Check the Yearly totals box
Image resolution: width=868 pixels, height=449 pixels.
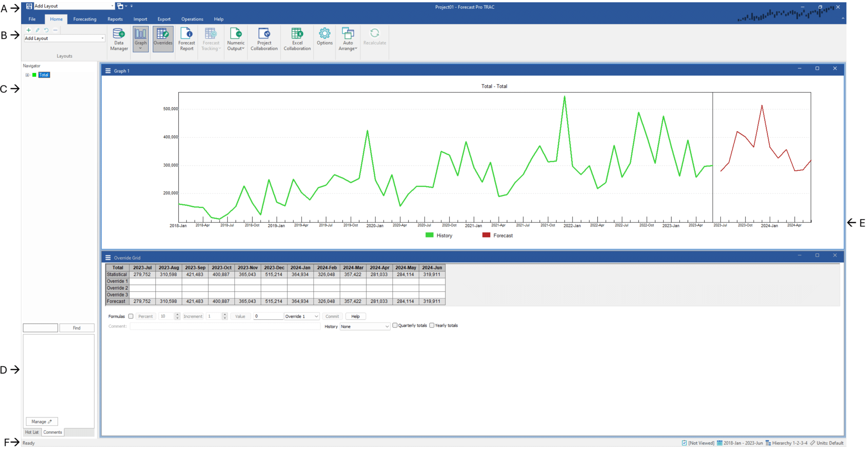(x=432, y=325)
